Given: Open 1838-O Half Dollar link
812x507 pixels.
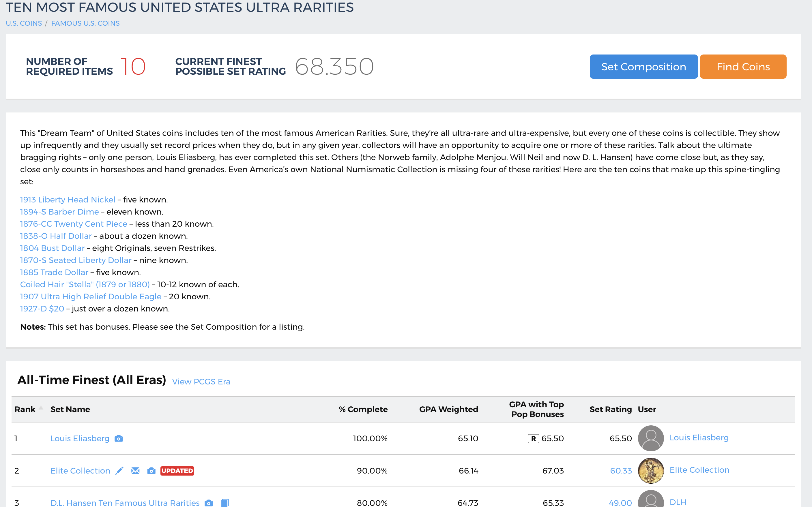Looking at the screenshot, I should (x=56, y=236).
